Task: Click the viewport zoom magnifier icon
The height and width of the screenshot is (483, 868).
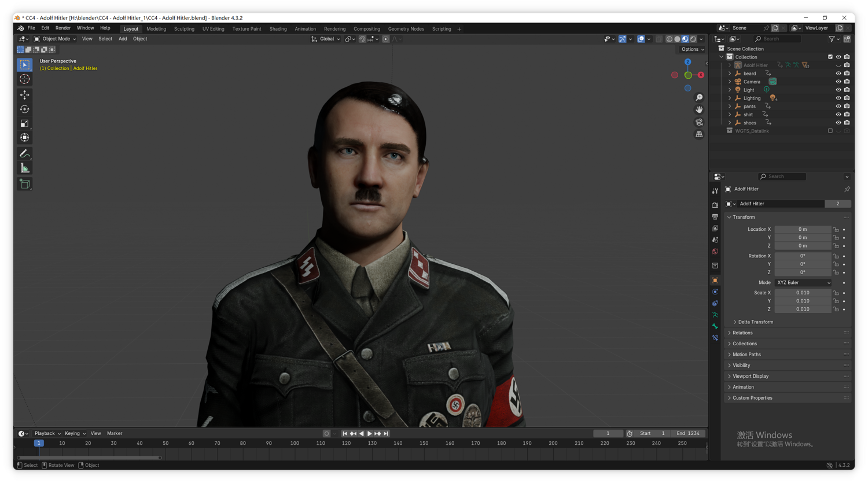Action: coord(699,98)
